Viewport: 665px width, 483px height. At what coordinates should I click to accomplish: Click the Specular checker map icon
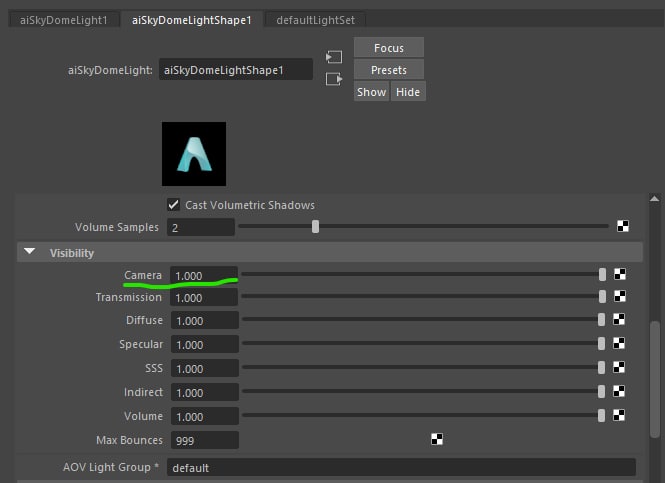(x=619, y=343)
